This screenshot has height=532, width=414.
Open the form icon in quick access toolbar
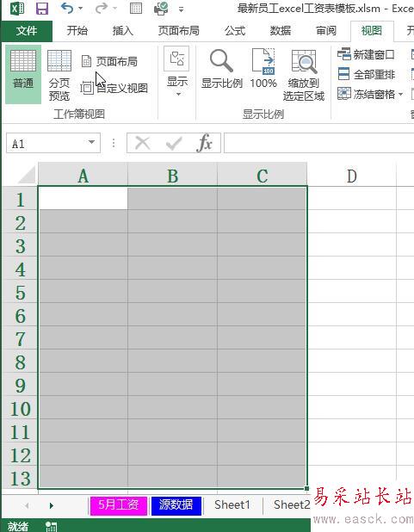point(136,8)
